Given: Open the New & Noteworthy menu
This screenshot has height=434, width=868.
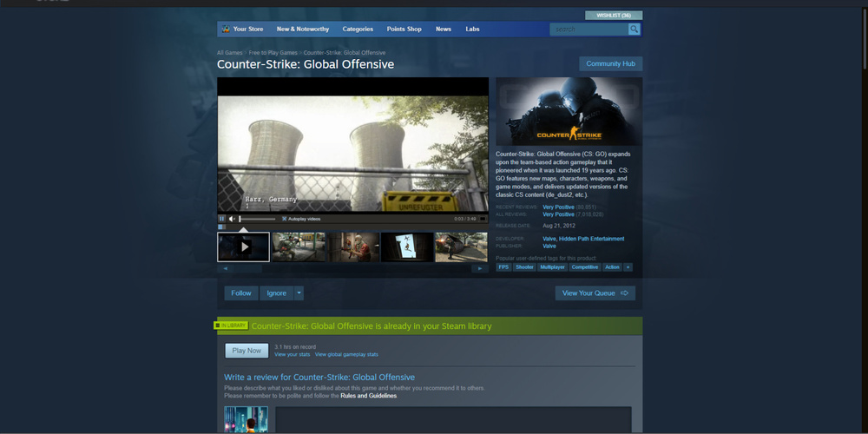Looking at the screenshot, I should pyautogui.click(x=303, y=29).
